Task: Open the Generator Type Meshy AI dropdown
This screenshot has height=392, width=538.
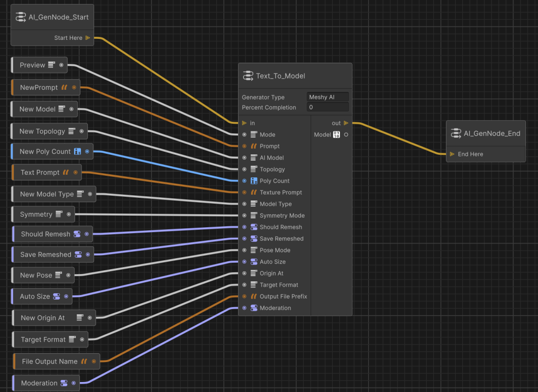Action: tap(328, 97)
